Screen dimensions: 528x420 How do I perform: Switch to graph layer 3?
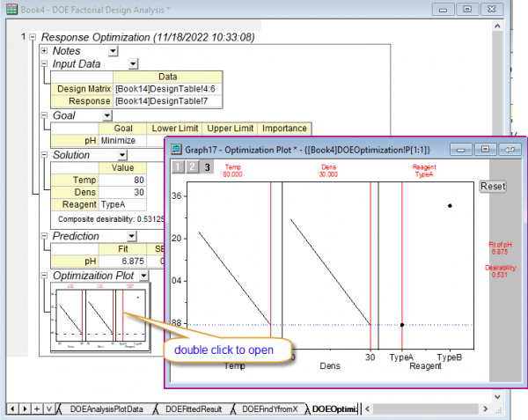(207, 166)
